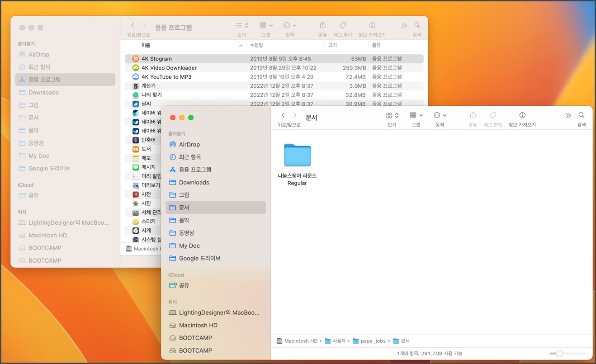Select 4K Stogram app row
The image size is (596, 364).
tap(274, 59)
